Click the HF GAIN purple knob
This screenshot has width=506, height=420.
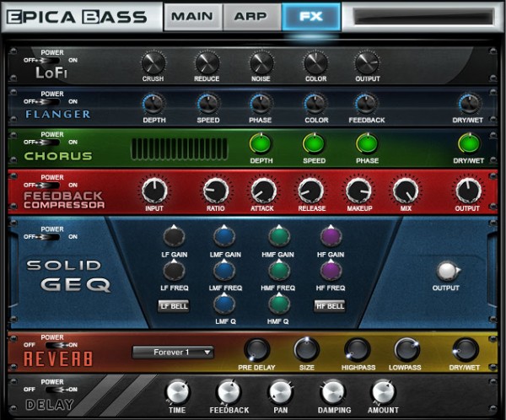click(331, 237)
